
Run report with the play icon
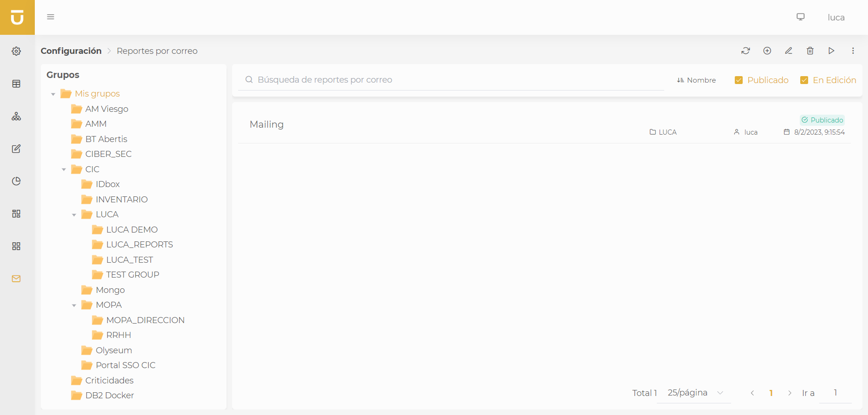pos(831,51)
